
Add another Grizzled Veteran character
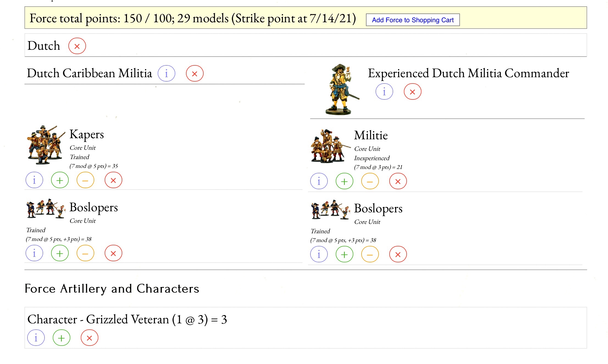pos(61,338)
